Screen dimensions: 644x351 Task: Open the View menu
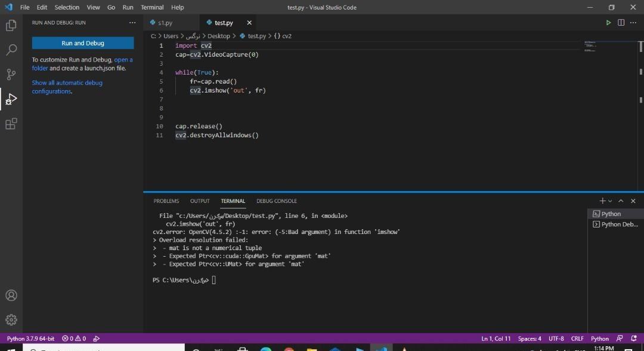click(x=93, y=7)
